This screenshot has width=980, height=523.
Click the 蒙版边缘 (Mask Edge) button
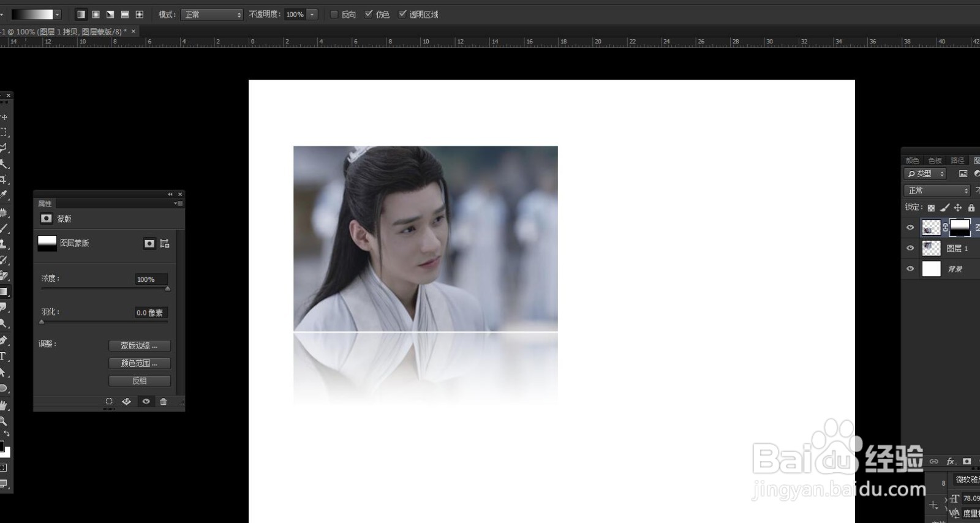pyautogui.click(x=140, y=346)
